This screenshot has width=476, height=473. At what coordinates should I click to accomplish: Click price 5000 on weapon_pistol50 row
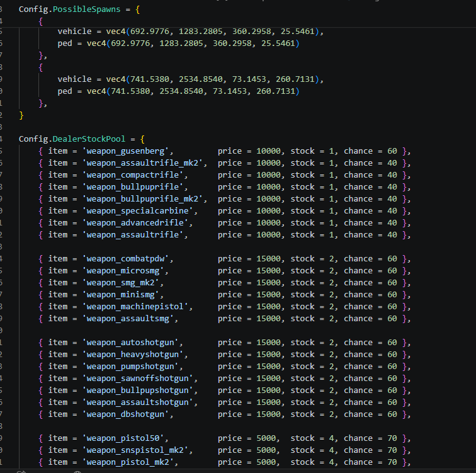266,439
